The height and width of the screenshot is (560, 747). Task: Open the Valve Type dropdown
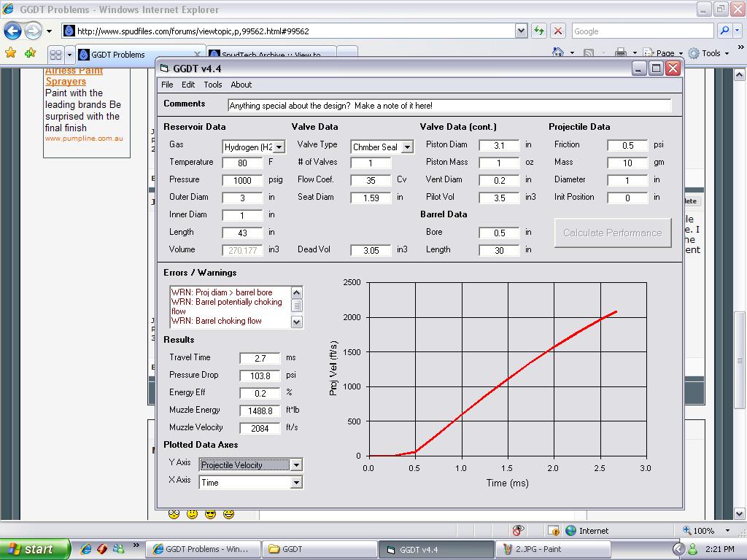(x=407, y=147)
